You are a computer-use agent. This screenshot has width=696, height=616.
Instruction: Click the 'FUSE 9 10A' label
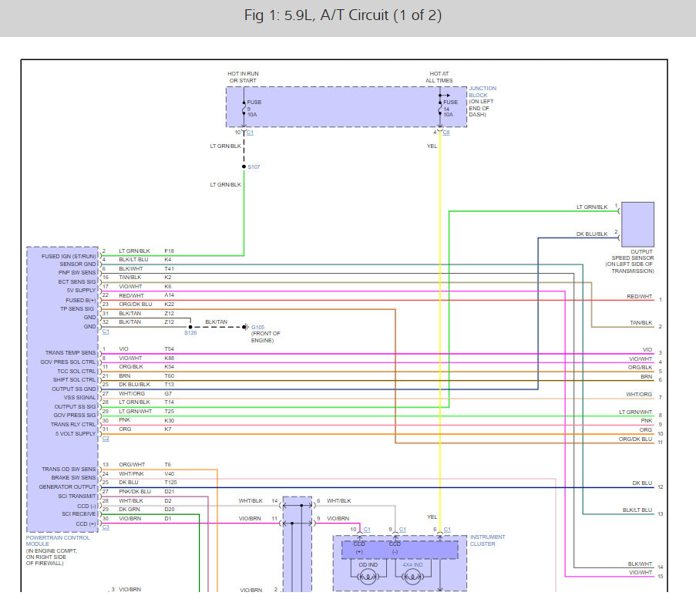254,109
